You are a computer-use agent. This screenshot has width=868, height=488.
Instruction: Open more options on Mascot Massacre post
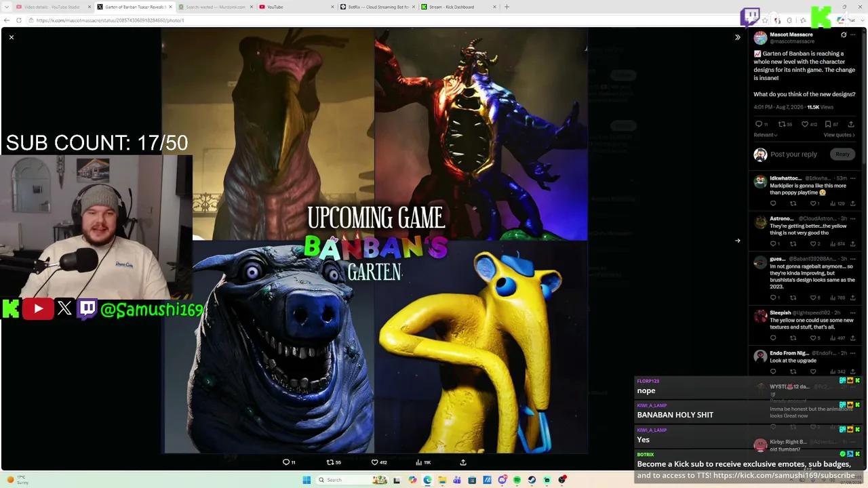(x=853, y=35)
